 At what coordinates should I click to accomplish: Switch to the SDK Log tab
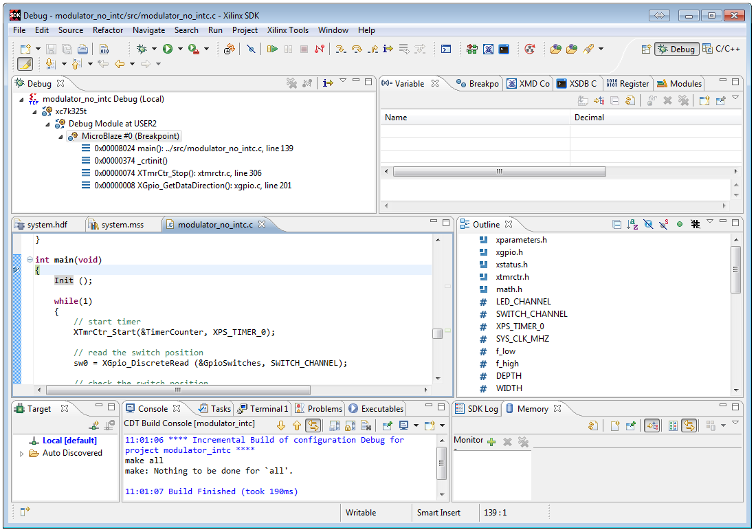click(x=478, y=408)
